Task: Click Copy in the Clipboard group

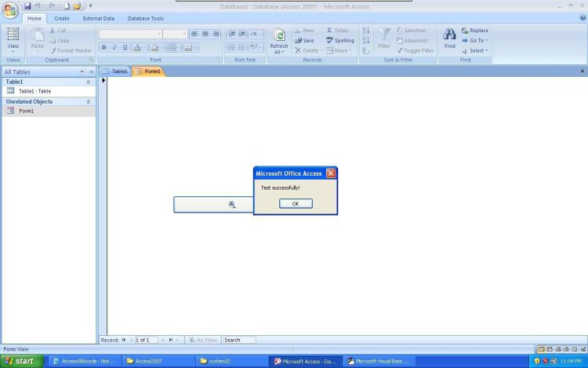Action: pos(60,40)
